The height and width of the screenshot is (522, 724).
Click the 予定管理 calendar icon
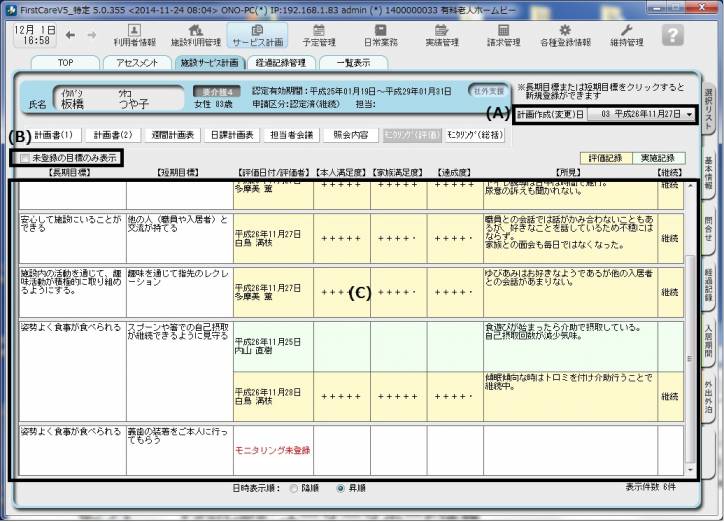pos(319,35)
